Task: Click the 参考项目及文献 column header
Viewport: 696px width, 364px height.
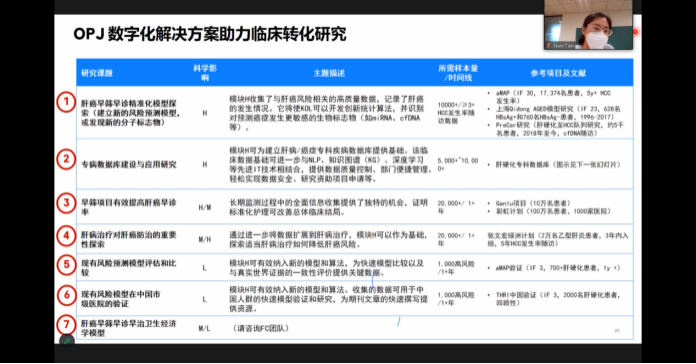Action: coord(558,73)
